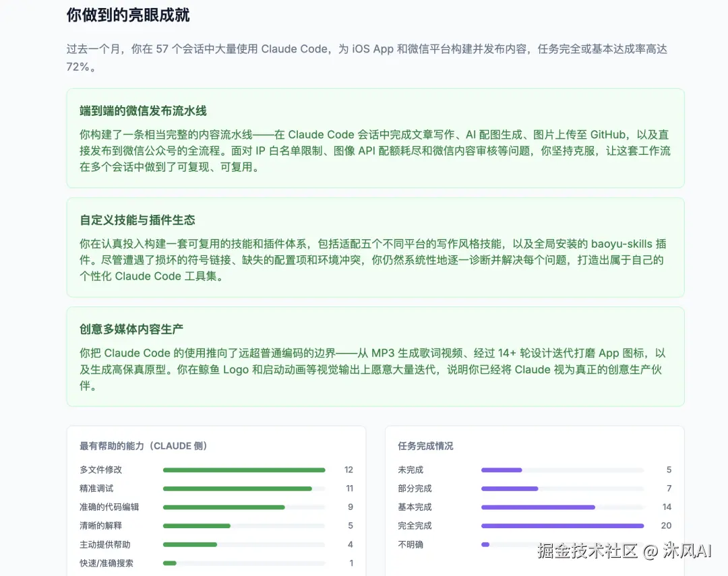Click the green bar for 快速/准确搜索
This screenshot has width=728, height=576.
click(x=169, y=563)
